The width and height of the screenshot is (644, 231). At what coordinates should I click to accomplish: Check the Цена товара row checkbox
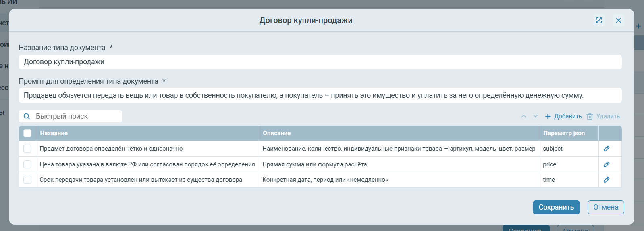[x=27, y=164]
